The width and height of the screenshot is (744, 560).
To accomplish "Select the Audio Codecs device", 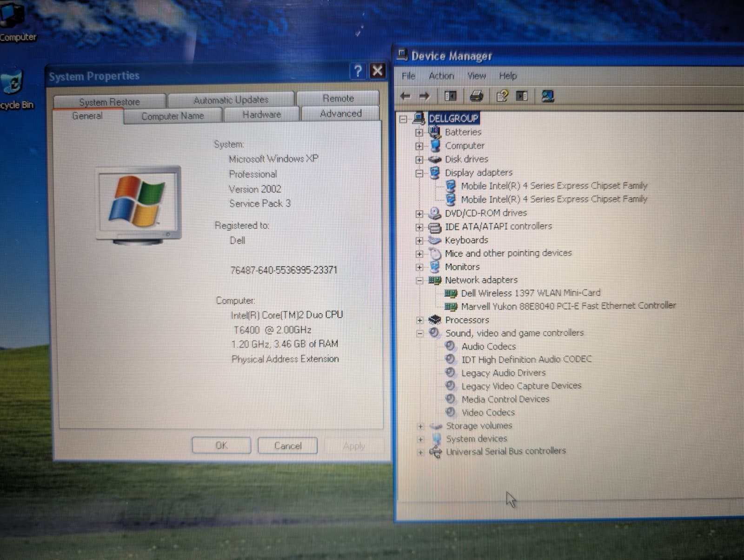I will 488,347.
